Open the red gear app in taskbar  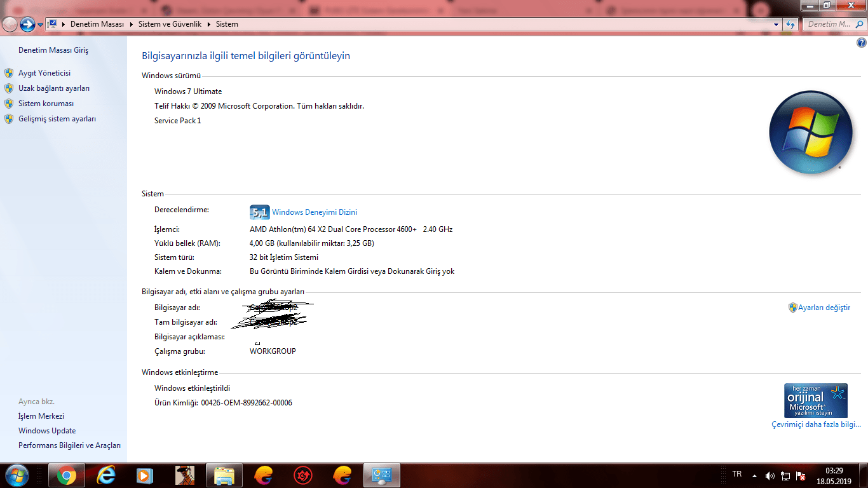(x=302, y=475)
